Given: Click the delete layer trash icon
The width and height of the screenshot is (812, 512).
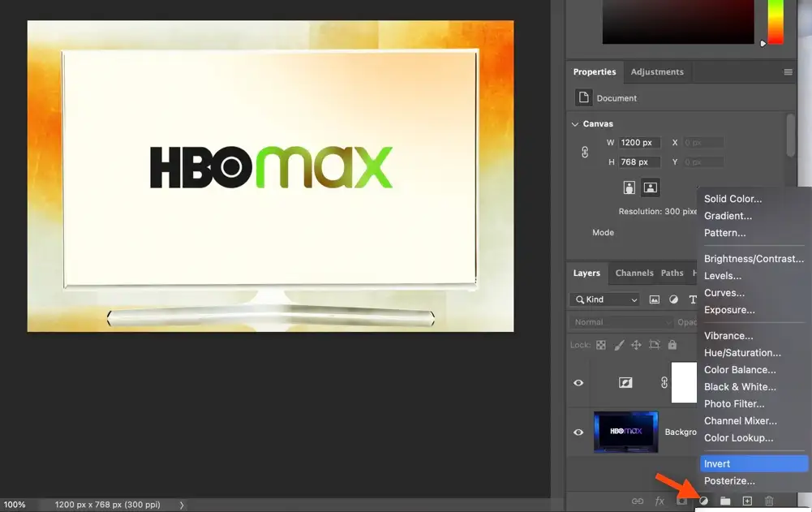Looking at the screenshot, I should (x=769, y=501).
